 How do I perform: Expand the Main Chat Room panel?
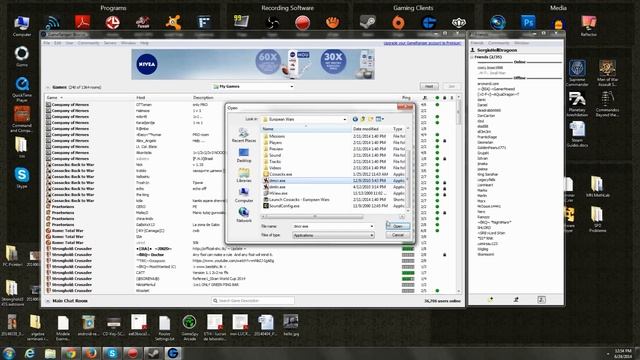pos(48,301)
